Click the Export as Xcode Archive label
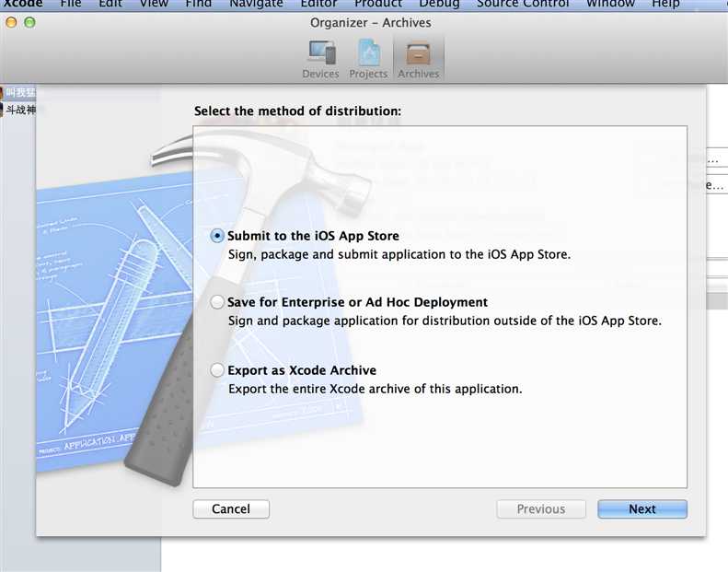Image resolution: width=728 pixels, height=572 pixels. tap(302, 370)
